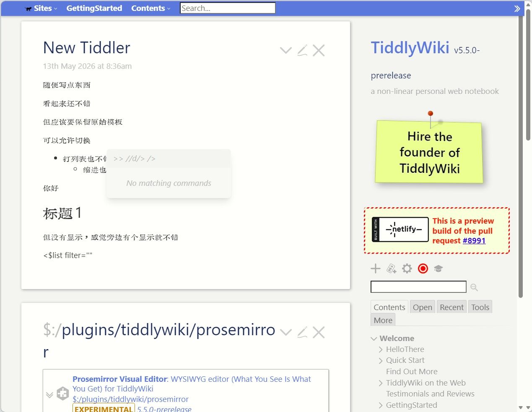
Task: Hide the sidebar with the top-right chevron
Action: (517, 8)
